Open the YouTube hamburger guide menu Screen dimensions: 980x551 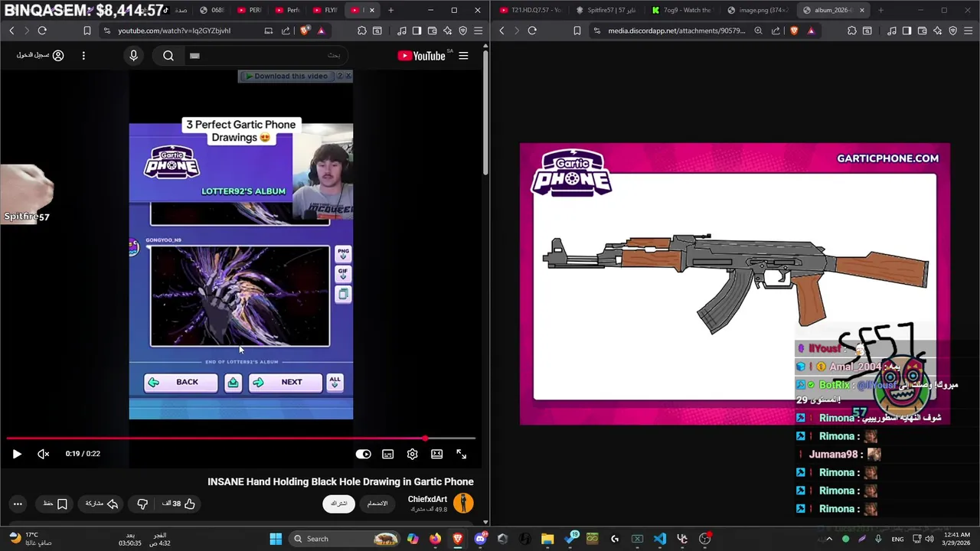pyautogui.click(x=463, y=56)
